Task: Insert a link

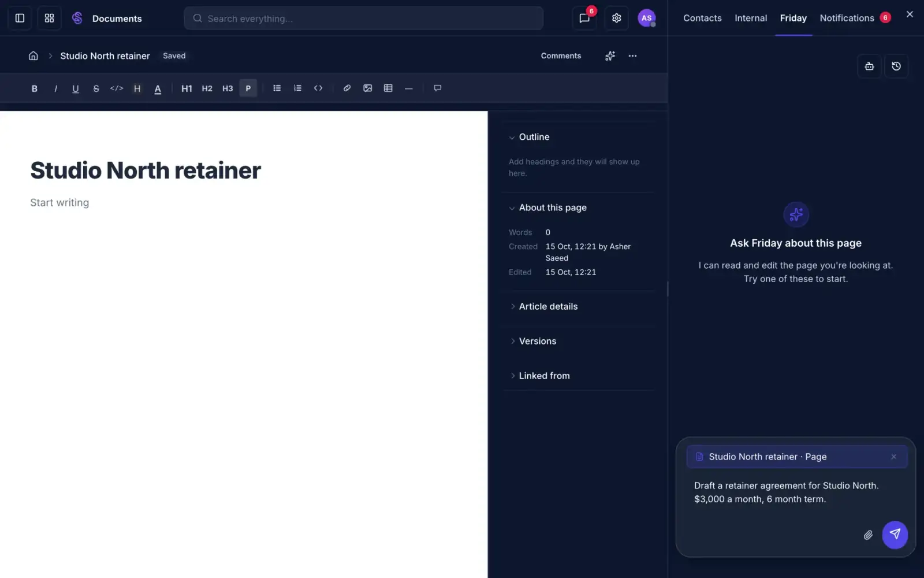Action: pyautogui.click(x=347, y=88)
